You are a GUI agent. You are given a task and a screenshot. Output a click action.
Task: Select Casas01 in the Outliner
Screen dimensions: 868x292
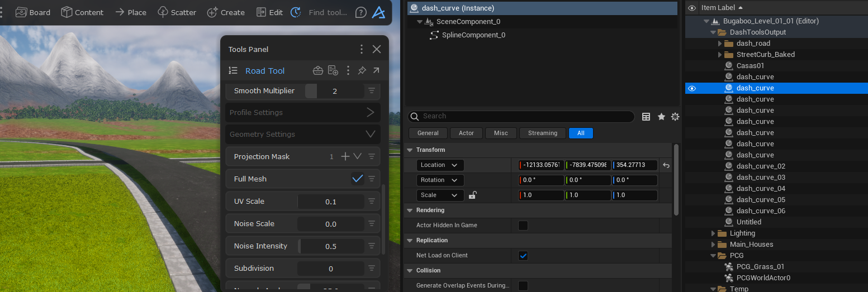point(750,65)
